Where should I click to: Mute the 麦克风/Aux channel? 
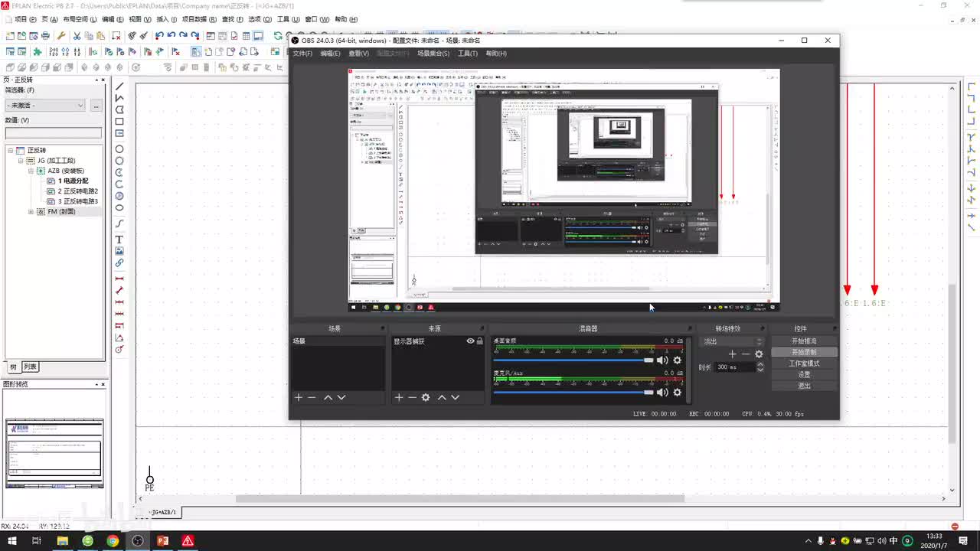tap(662, 393)
